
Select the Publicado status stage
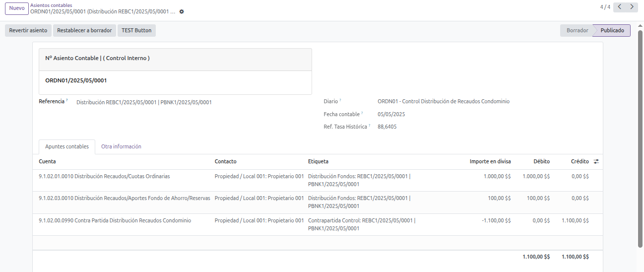point(612,30)
